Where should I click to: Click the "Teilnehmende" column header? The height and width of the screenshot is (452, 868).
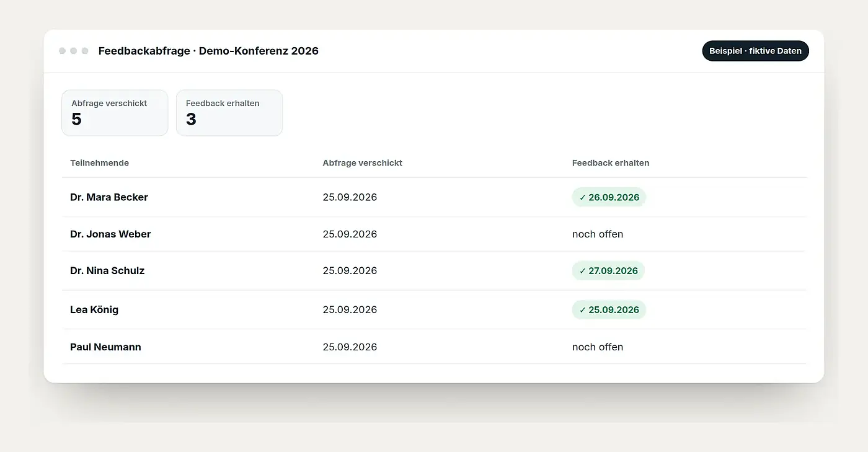point(99,163)
